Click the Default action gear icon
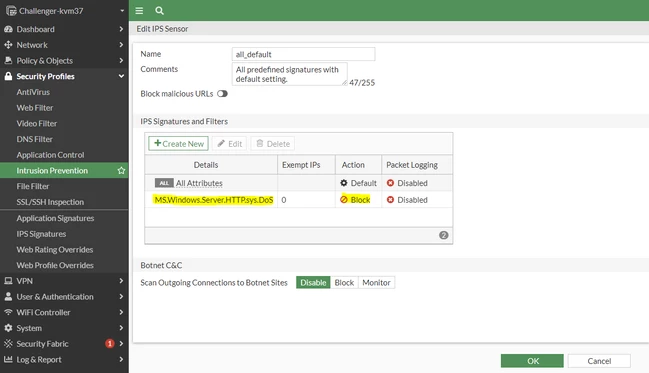The width and height of the screenshot is (649, 373). (x=344, y=183)
